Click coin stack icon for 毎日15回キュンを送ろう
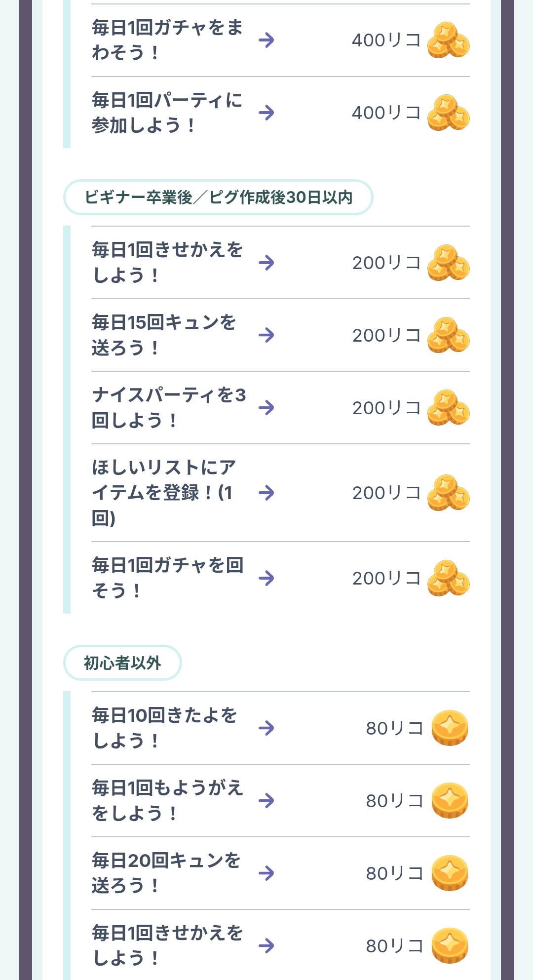 coord(448,335)
